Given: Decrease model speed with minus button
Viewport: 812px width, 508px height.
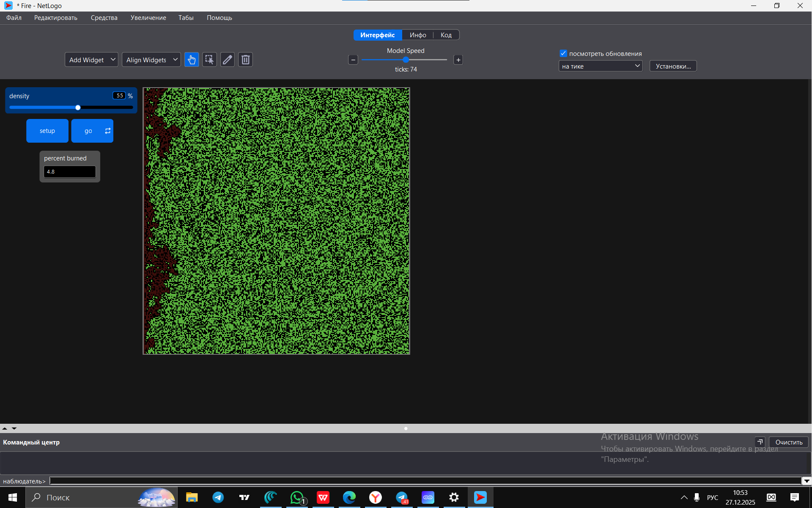Looking at the screenshot, I should [353, 60].
